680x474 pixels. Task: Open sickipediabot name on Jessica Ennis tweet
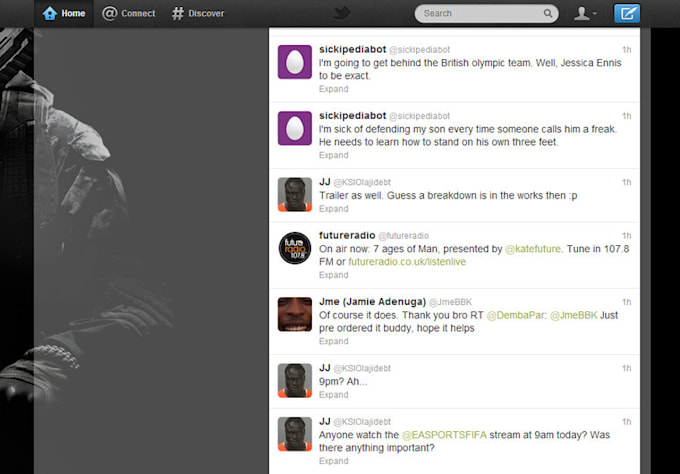tap(352, 49)
